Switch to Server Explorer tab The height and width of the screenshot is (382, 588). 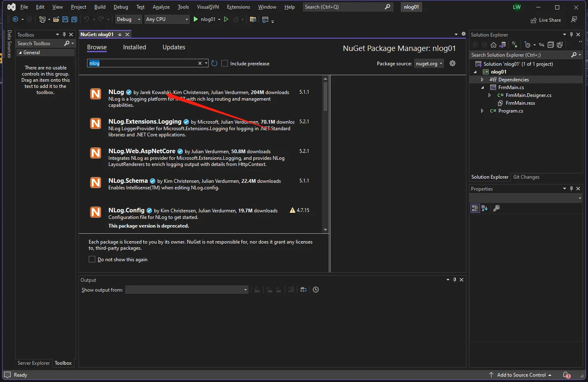pos(34,363)
